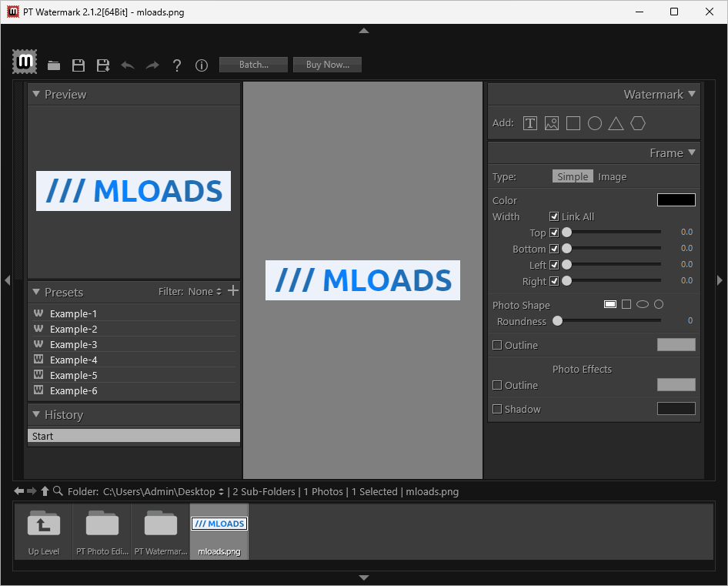This screenshot has height=586, width=728.
Task: Click the save floppy disk icon
Action: (x=78, y=65)
